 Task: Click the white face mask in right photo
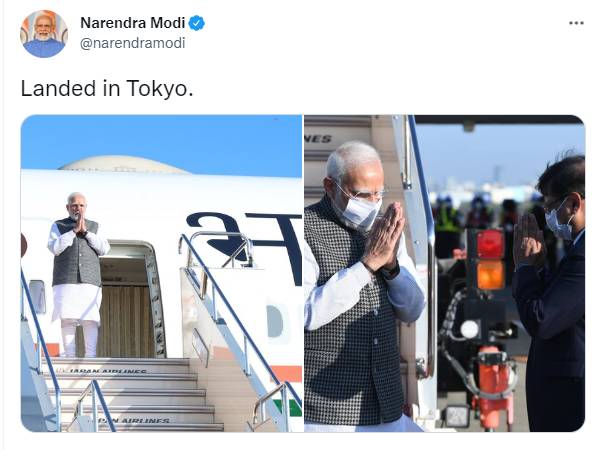click(360, 212)
